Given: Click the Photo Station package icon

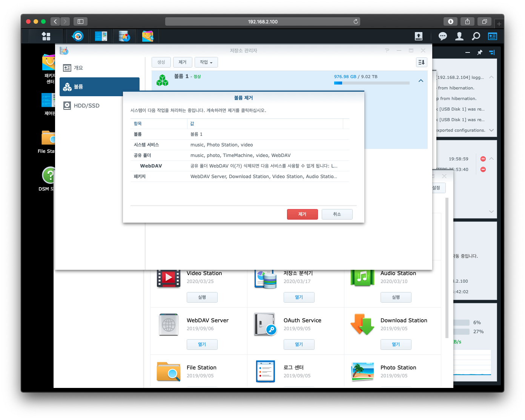Looking at the screenshot, I should [x=362, y=372].
